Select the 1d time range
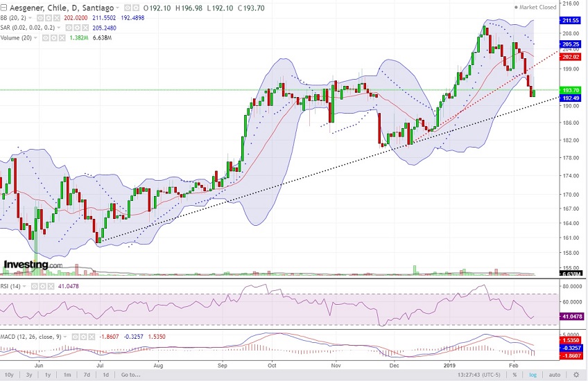 point(106,375)
